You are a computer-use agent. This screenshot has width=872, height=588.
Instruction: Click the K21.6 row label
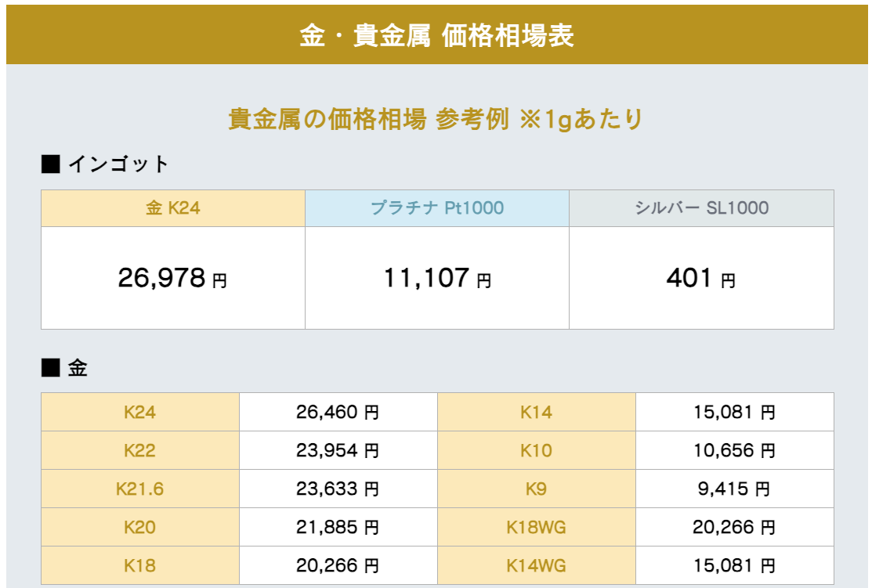139,489
